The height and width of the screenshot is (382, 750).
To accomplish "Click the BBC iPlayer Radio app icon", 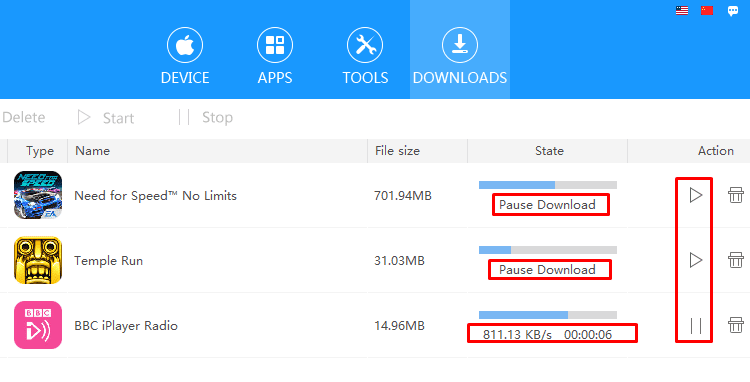I will [38, 325].
